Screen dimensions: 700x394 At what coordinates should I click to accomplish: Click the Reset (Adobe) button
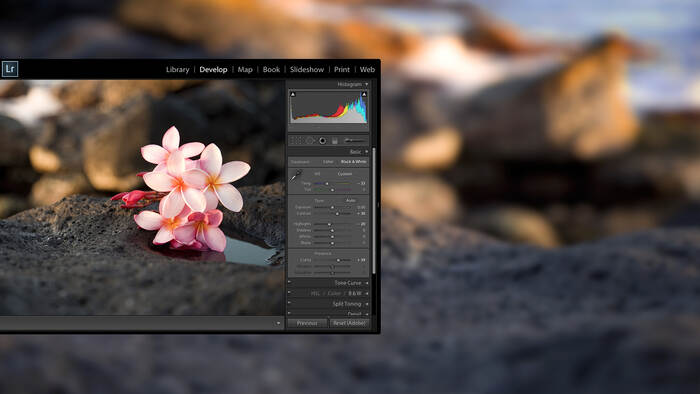tap(350, 323)
